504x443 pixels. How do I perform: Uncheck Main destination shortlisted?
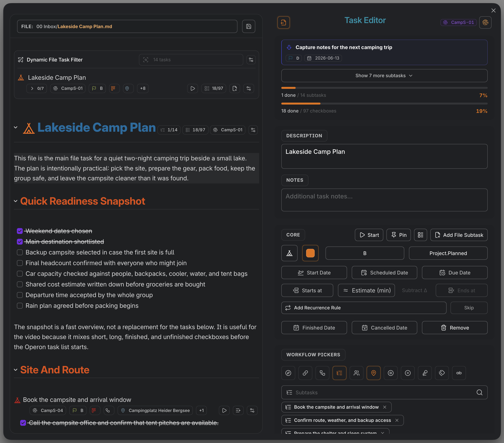pyautogui.click(x=20, y=242)
